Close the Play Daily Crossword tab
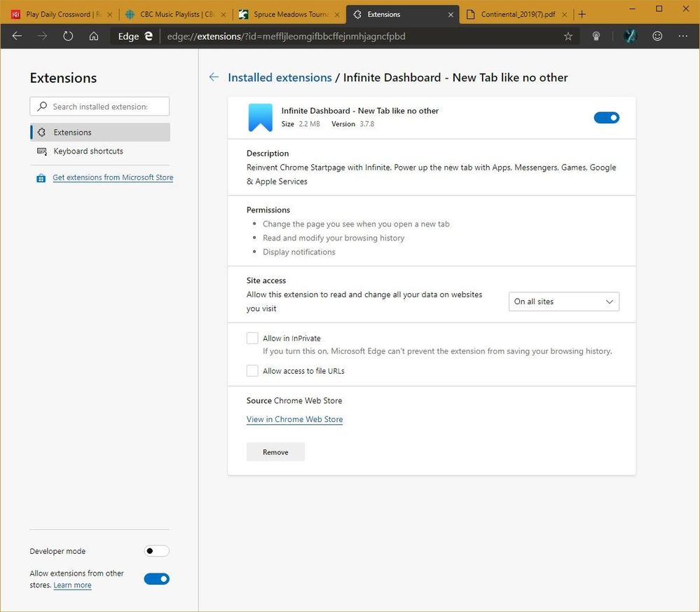Image resolution: width=700 pixels, height=612 pixels. (x=110, y=14)
